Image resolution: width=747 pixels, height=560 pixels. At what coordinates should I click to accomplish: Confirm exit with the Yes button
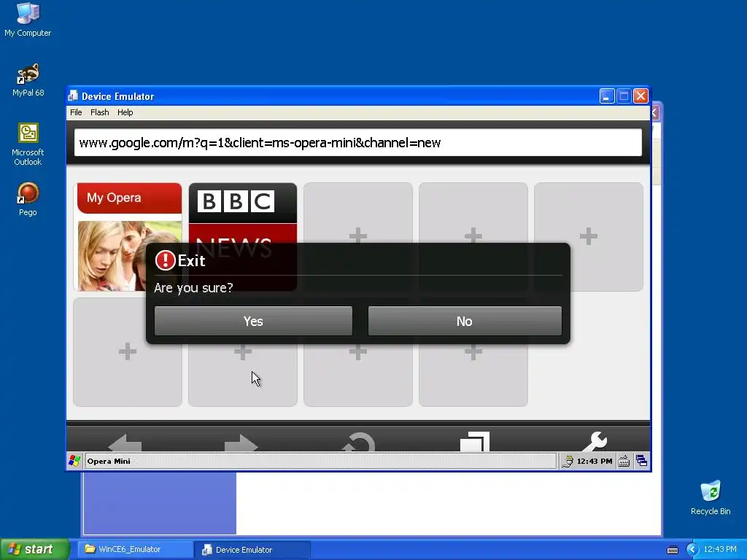click(253, 321)
